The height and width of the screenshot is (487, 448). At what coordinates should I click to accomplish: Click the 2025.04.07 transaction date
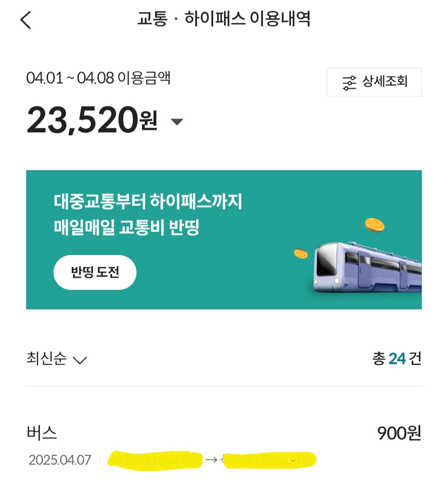(x=60, y=460)
